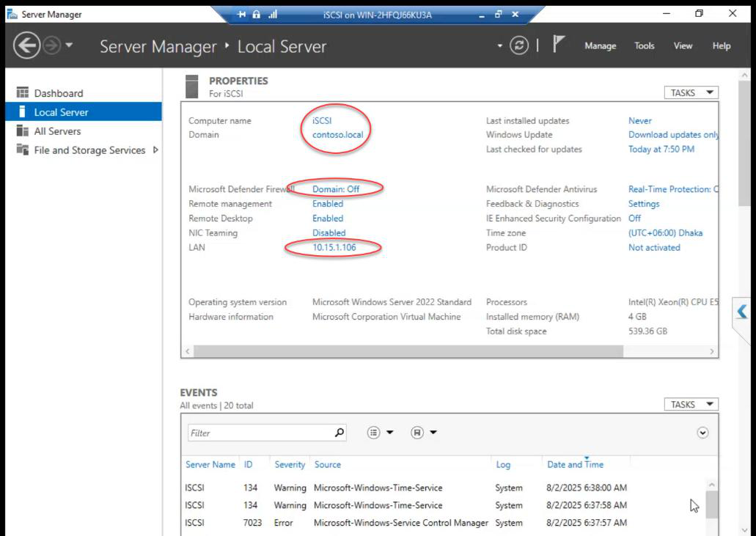Click the properties horizontal scrollbar thumb
This screenshot has width=756, height=536.
(408, 351)
